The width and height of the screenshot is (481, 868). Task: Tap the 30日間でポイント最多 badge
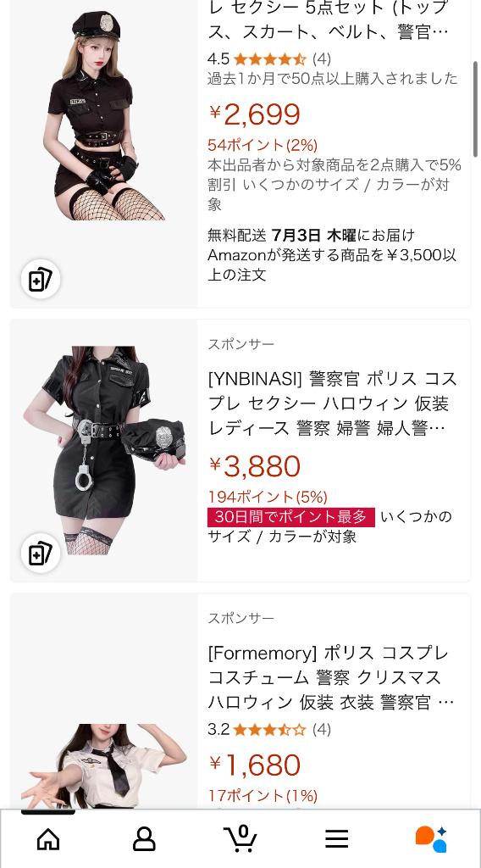click(x=291, y=517)
